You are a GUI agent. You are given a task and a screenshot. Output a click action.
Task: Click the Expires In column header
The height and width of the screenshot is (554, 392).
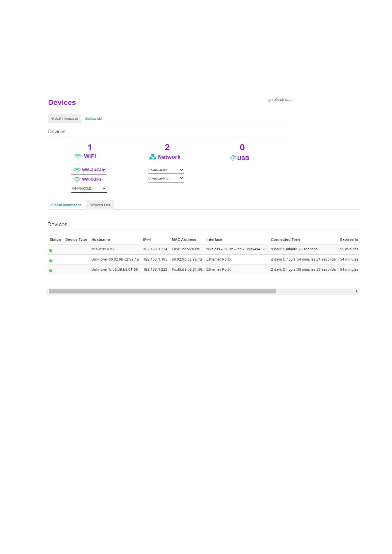click(349, 239)
